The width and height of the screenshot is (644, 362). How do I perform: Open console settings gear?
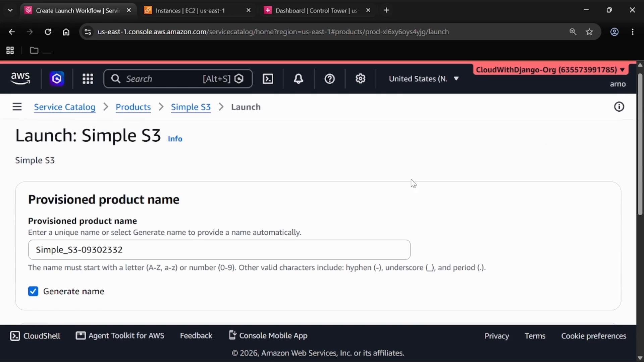361,79
